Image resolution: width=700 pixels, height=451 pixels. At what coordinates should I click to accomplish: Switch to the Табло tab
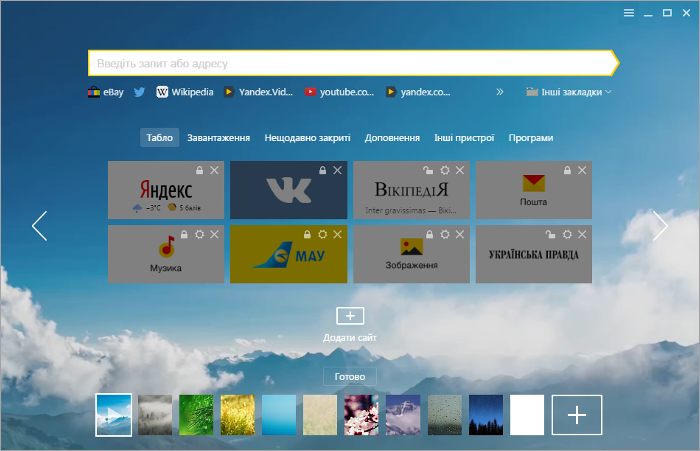[x=159, y=138]
